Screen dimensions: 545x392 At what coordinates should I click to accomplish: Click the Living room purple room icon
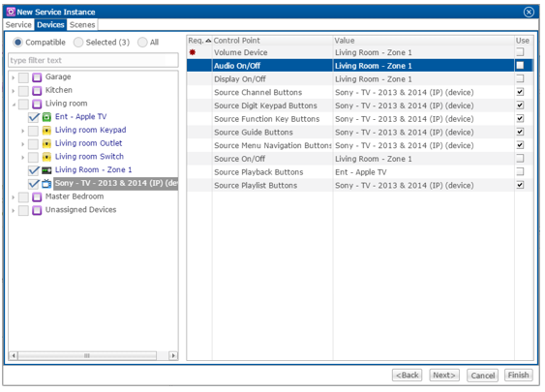coord(37,104)
